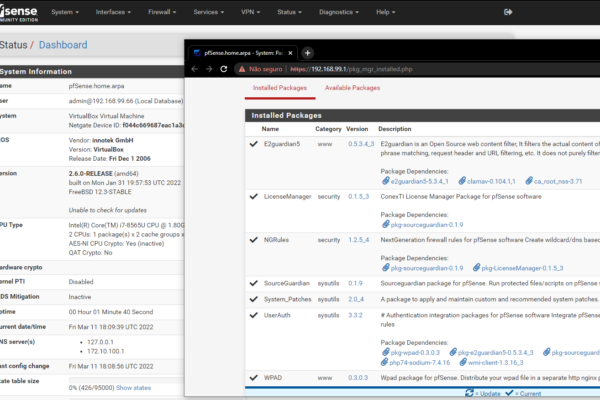The width and height of the screenshot is (600, 400).
Task: Click the php74-sodium-7.4.16 dependency link
Action: 419,362
